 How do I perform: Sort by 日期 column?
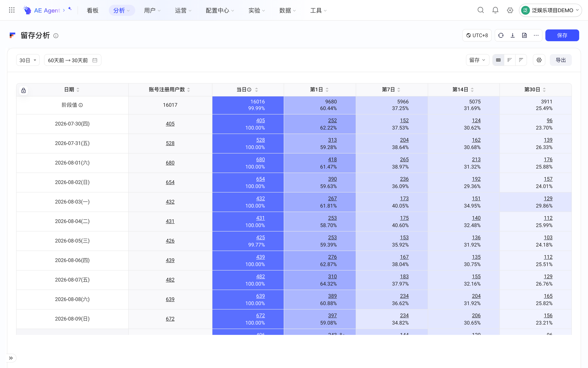pos(78,90)
